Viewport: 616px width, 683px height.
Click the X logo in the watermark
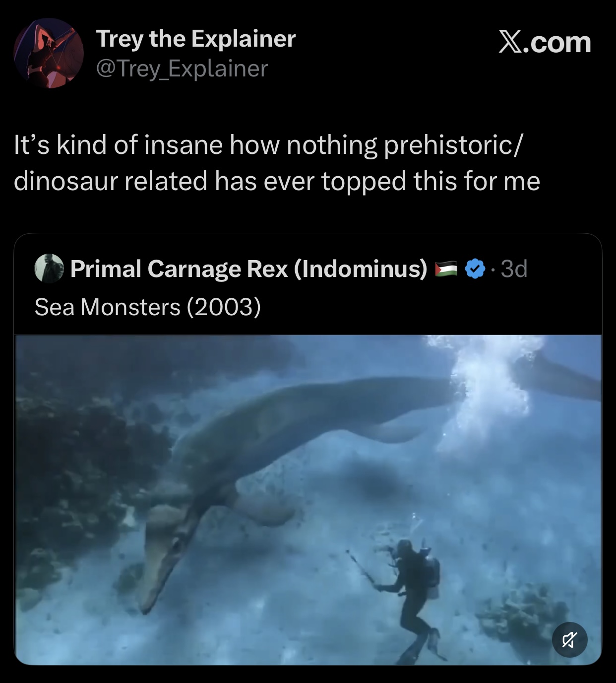coord(512,42)
